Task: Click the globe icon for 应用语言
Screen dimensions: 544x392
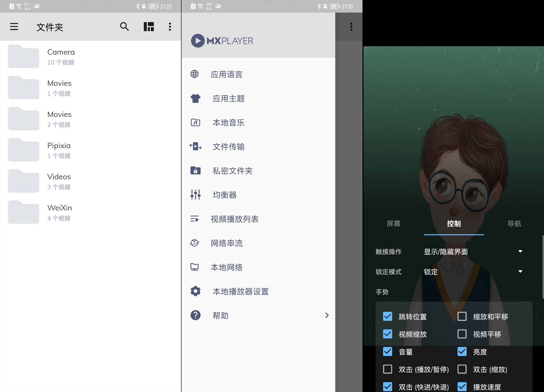Action: (x=195, y=74)
